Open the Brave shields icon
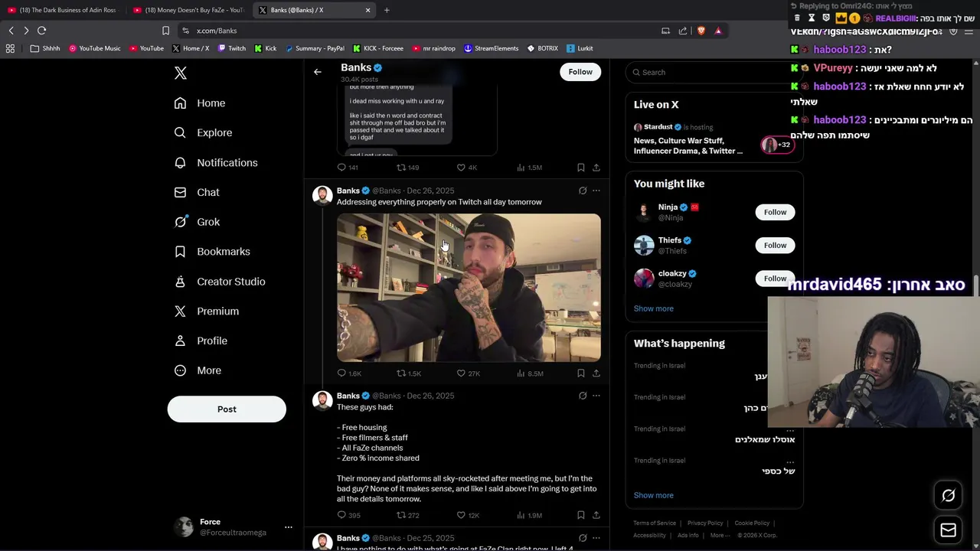Image resolution: width=980 pixels, height=551 pixels. pyautogui.click(x=701, y=31)
